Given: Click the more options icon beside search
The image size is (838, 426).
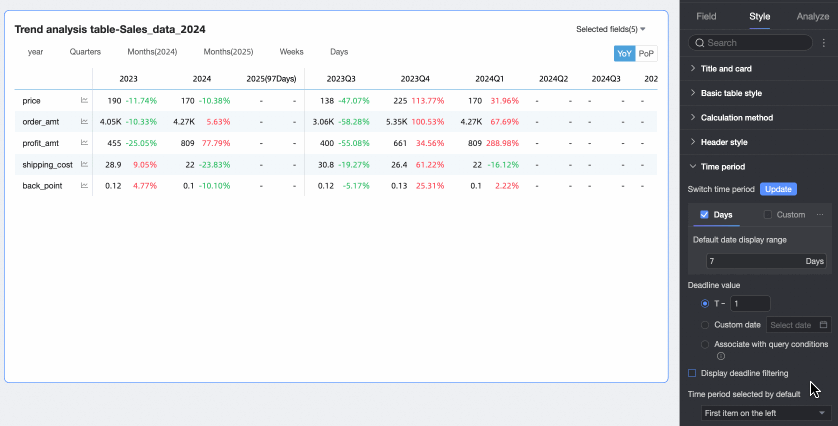Looking at the screenshot, I should click(x=824, y=43).
